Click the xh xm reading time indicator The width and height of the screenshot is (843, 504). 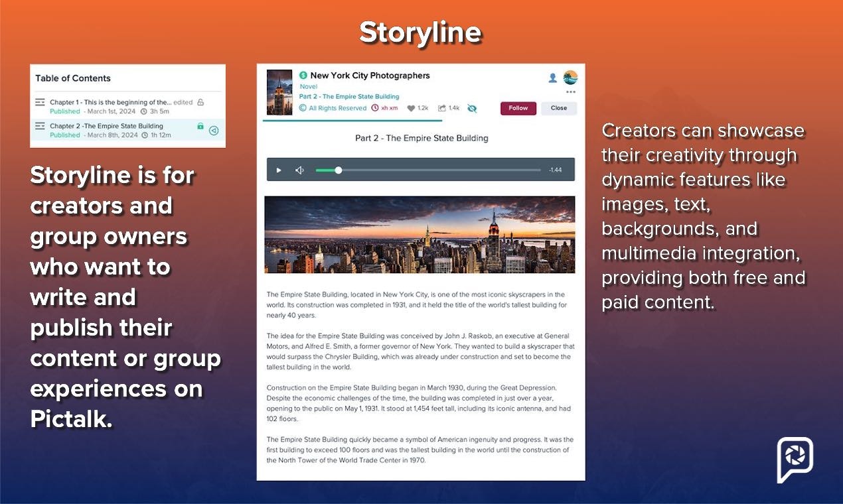pyautogui.click(x=385, y=108)
